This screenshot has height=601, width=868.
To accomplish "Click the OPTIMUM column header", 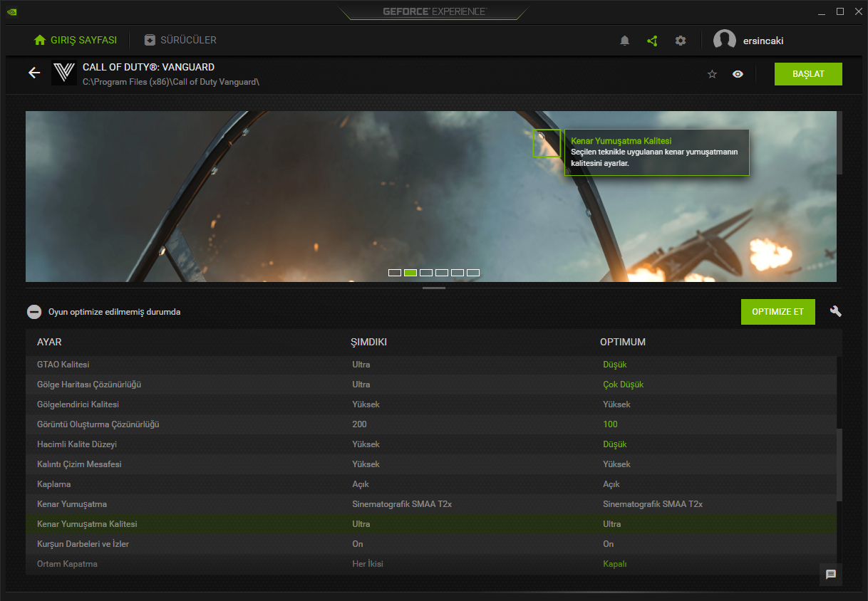I will tap(623, 343).
